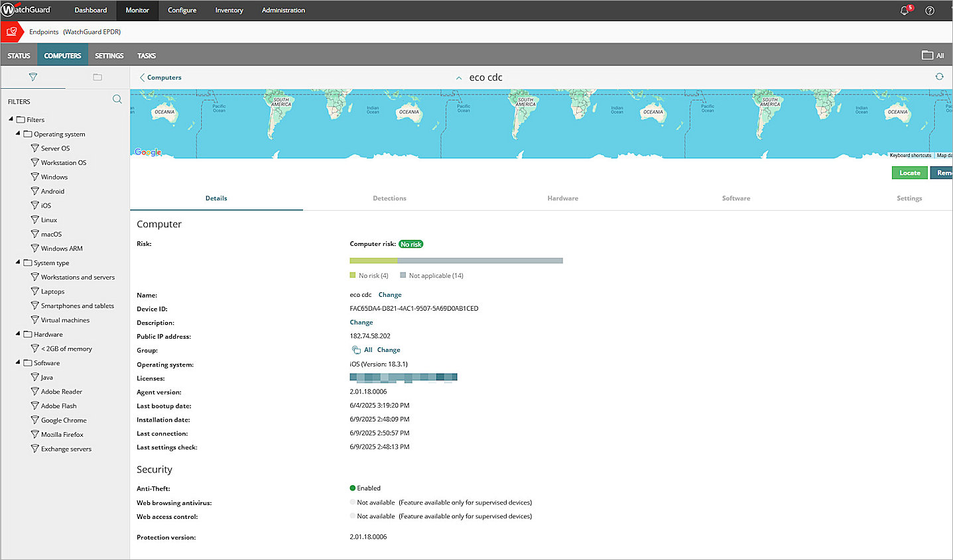
Task: Open the Detections tab
Action: [389, 198]
